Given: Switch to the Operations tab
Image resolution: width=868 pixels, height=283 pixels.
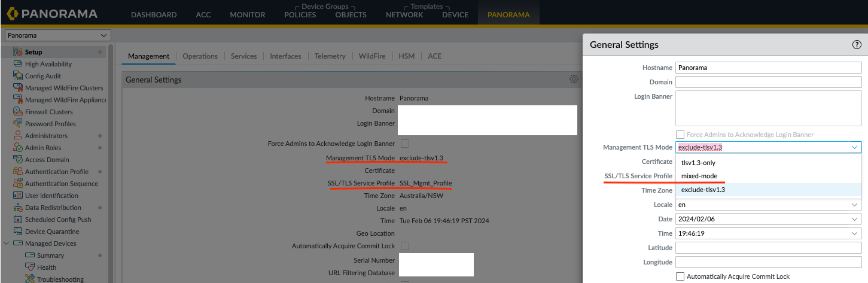Looking at the screenshot, I should point(200,56).
